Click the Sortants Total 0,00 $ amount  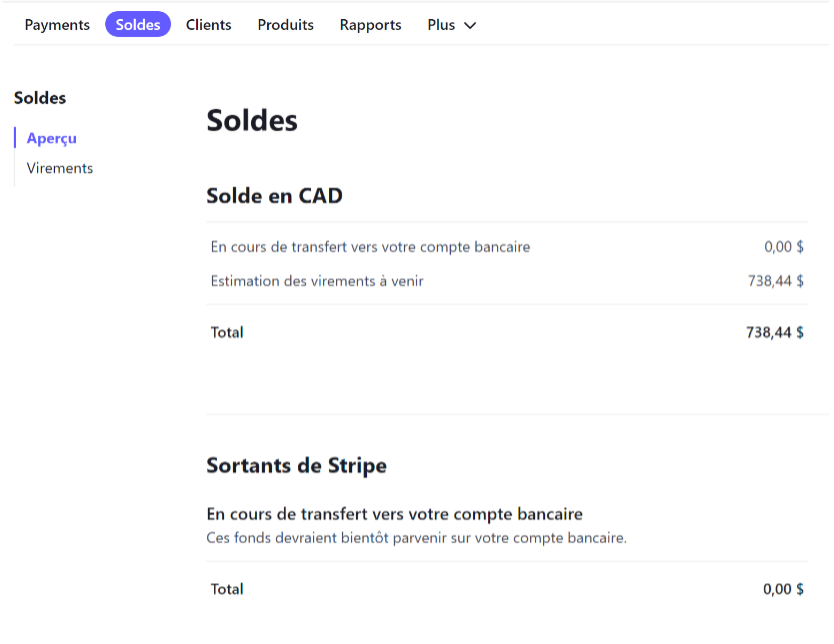783,589
